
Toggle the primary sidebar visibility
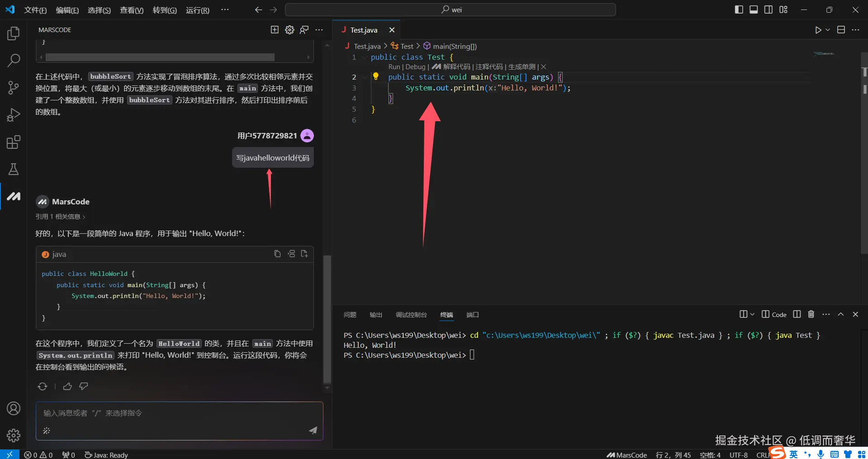739,9
